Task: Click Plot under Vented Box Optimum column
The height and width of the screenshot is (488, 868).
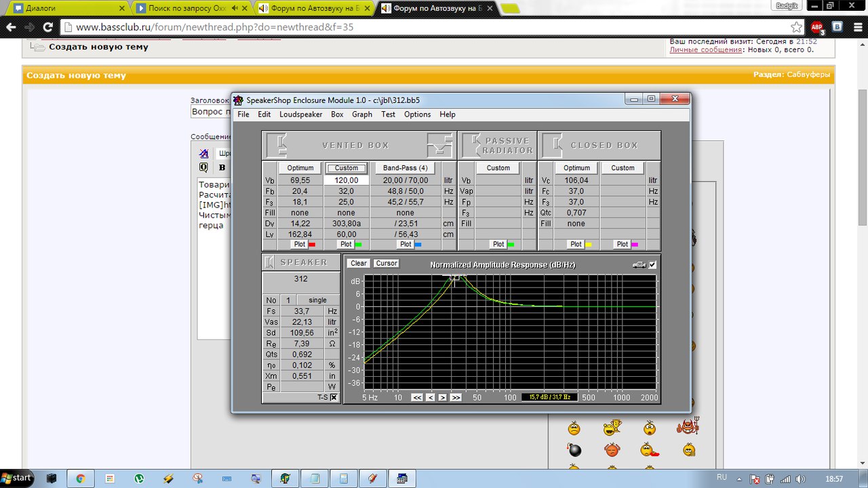Action: (298, 244)
